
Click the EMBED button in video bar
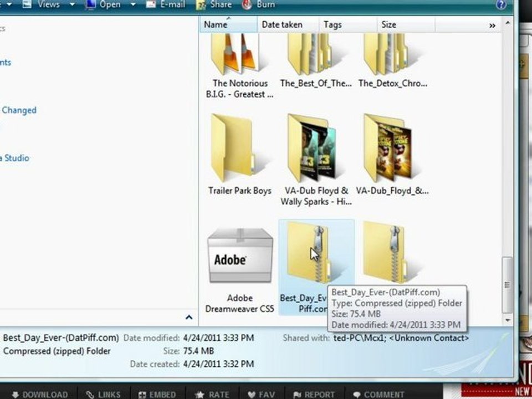coord(157,395)
